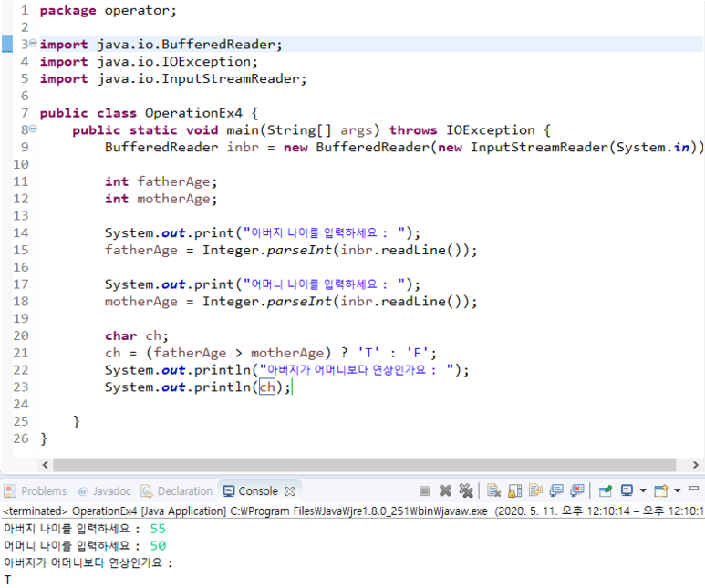Click 'int motherAge;' declaration on line 12
The height and width of the screenshot is (588, 705).
(161, 199)
